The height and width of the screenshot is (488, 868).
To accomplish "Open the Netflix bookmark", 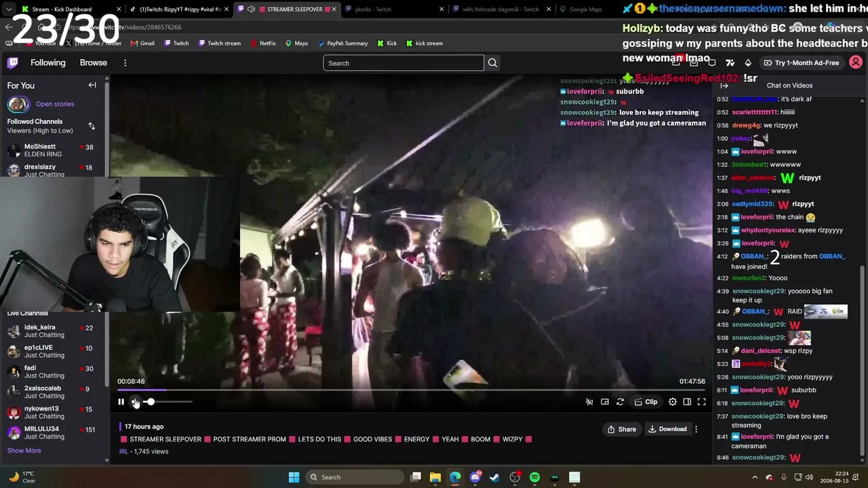I will tap(263, 43).
